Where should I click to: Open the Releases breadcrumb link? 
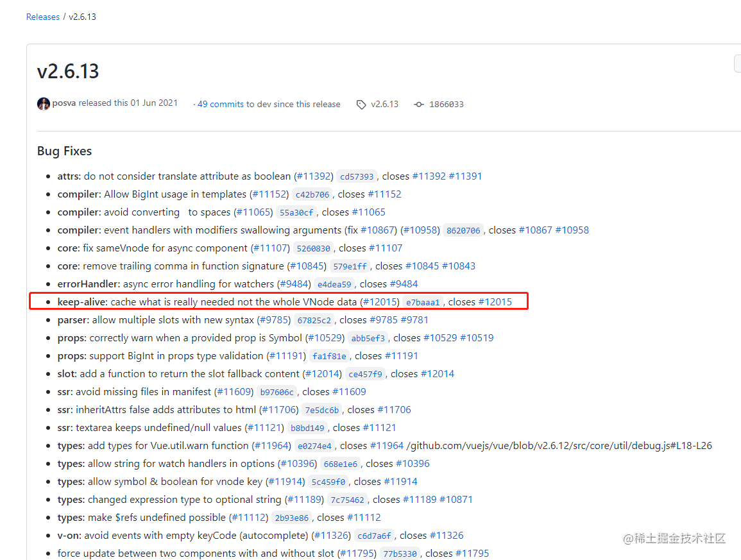(x=42, y=17)
